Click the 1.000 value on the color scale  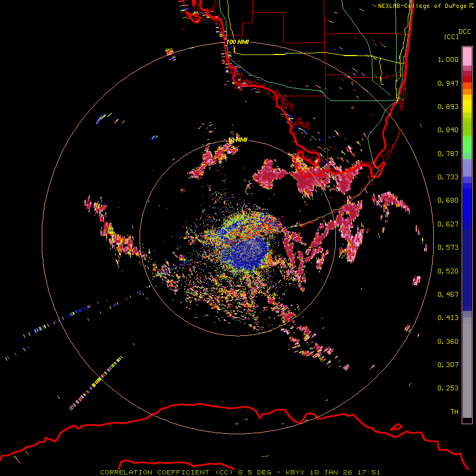point(448,59)
